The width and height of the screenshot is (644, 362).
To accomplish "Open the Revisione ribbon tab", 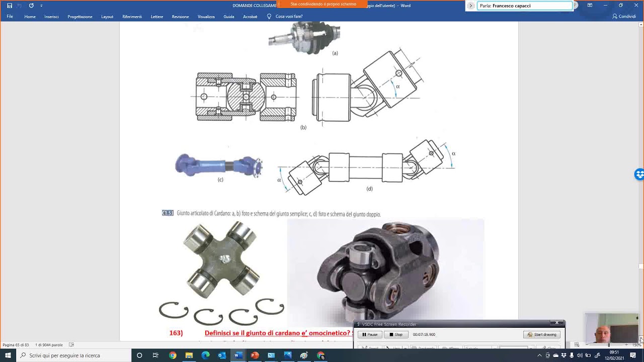I will point(180,17).
